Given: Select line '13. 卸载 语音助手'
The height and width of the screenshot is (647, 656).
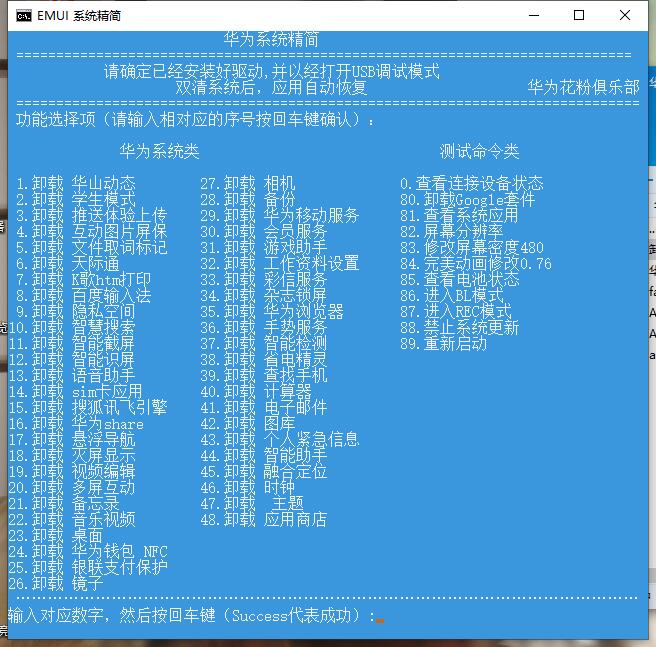Looking at the screenshot, I should [72, 376].
